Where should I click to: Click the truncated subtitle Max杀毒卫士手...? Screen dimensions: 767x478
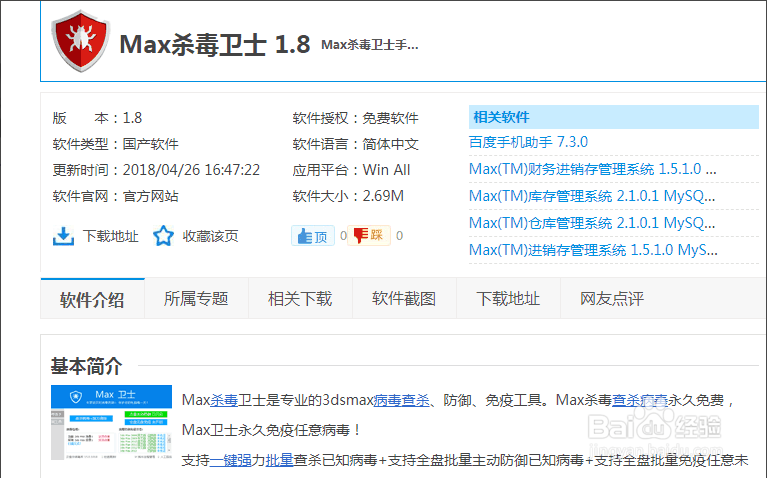click(x=370, y=45)
